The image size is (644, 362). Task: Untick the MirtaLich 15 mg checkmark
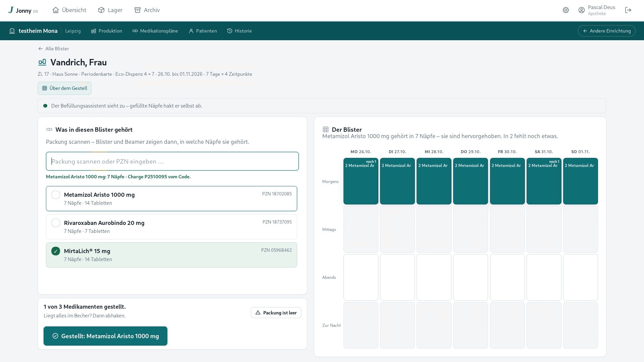pyautogui.click(x=56, y=251)
